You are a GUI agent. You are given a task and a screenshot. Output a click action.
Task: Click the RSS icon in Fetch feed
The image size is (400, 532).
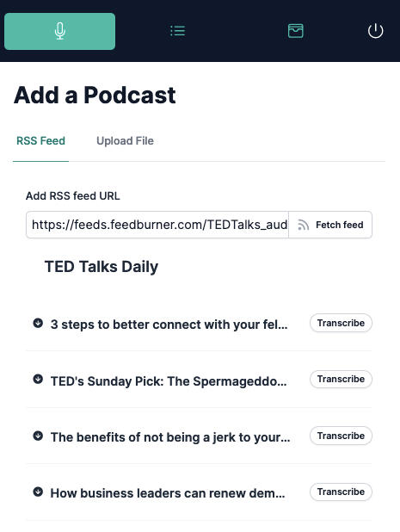point(303,225)
